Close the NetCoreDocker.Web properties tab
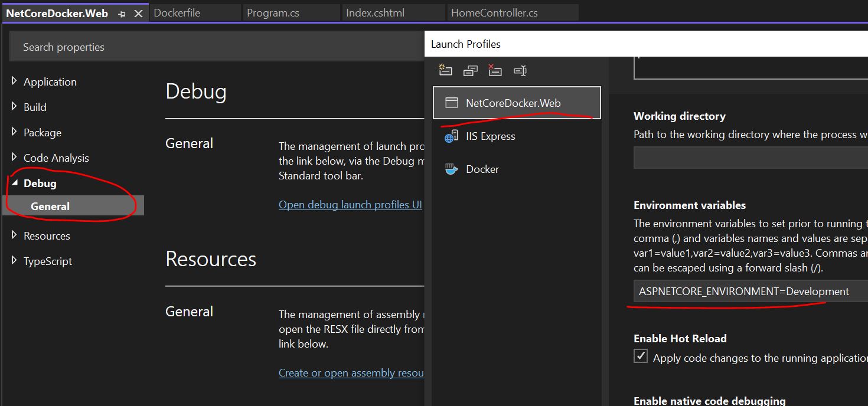Screen dimensions: 868x406 click(x=138, y=14)
